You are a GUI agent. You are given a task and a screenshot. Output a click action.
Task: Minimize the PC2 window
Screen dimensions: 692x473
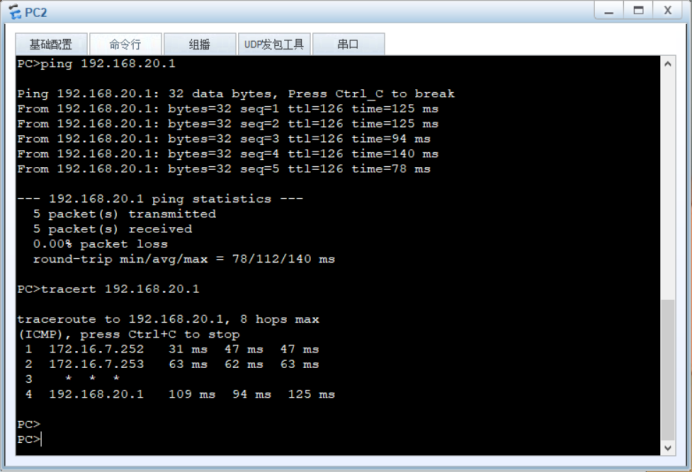pyautogui.click(x=609, y=10)
